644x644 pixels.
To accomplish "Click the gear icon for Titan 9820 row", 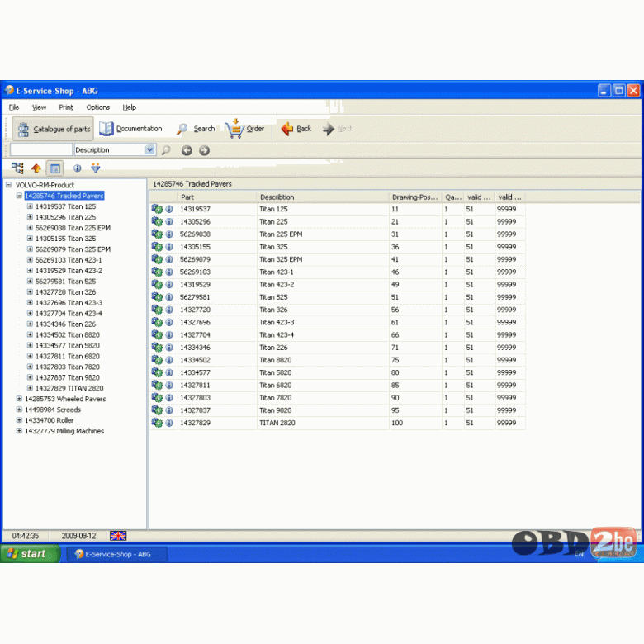I will pyautogui.click(x=157, y=410).
